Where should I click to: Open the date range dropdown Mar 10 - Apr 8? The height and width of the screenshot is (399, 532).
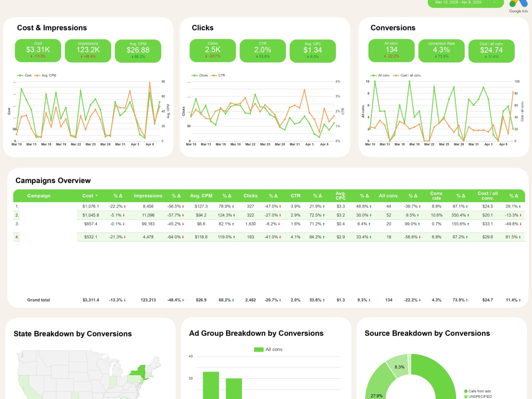(465, 3)
